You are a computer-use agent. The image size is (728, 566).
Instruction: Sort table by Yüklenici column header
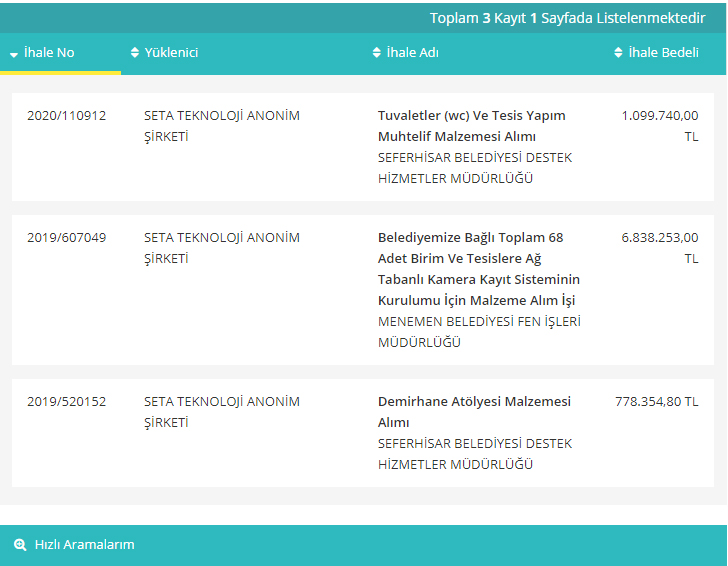coord(171,52)
